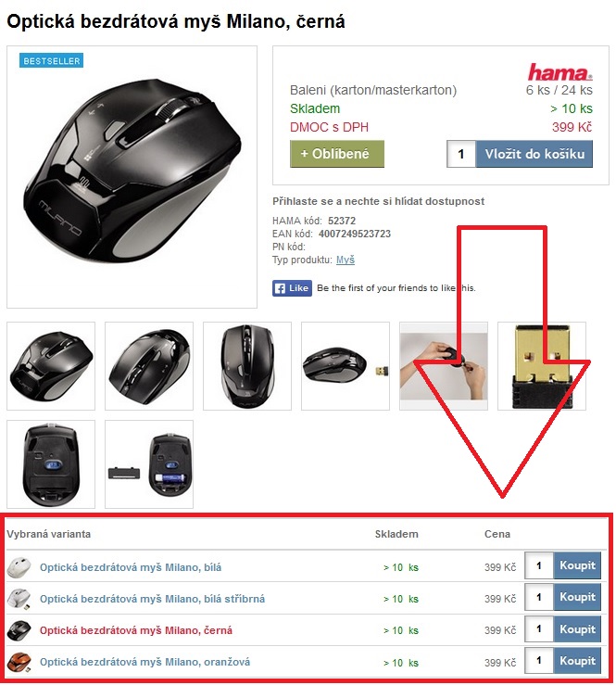Focus quantity field next to Vložit do košíku
The width and height of the screenshot is (616, 685).
(461, 154)
